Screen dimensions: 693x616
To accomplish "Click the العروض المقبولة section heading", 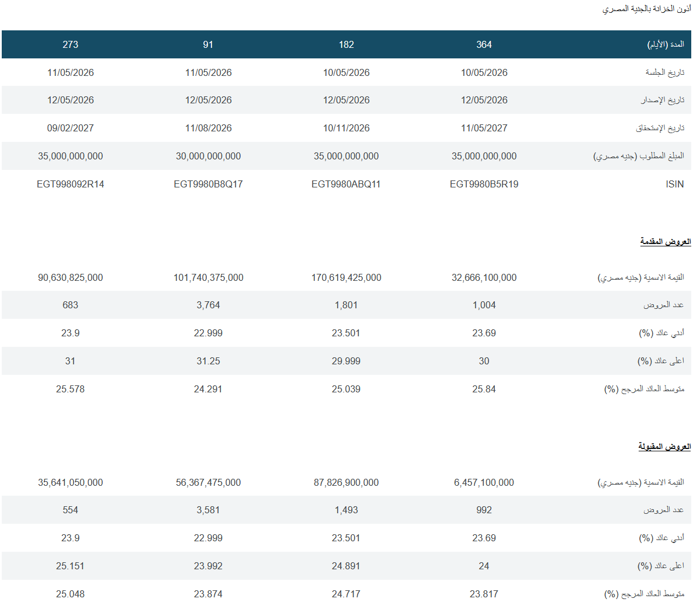I will (x=664, y=447).
